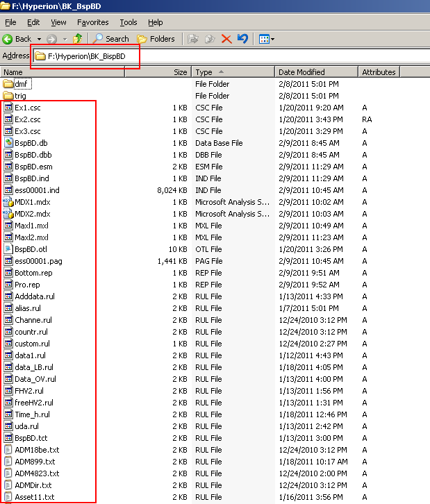The image size is (430, 504).
Task: Open the Back history dropdown arrow
Action: click(x=39, y=39)
